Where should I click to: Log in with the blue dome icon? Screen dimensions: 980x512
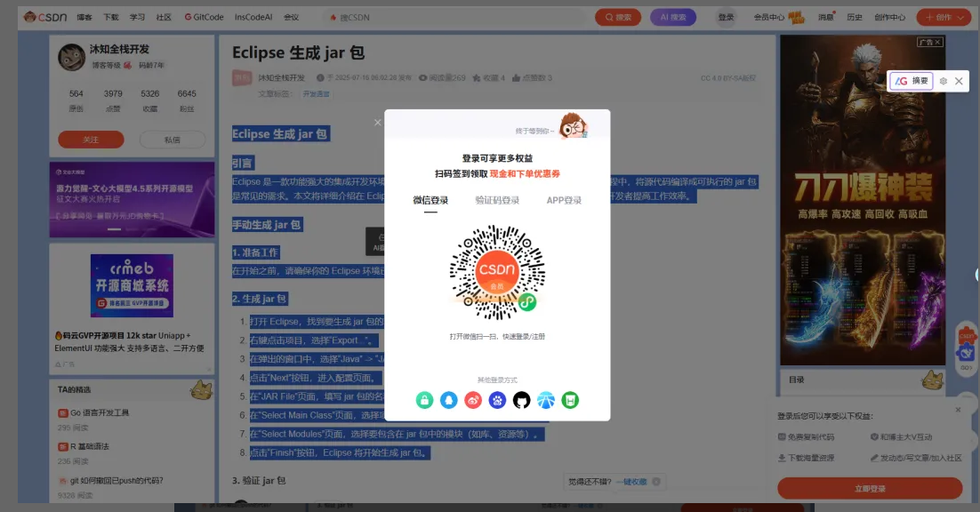click(x=546, y=400)
